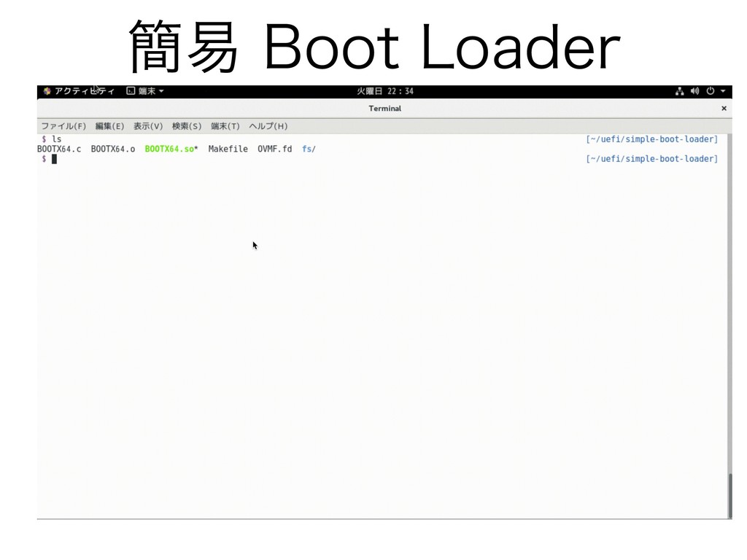
Task: Expand the system menu arrow
Action: [x=723, y=91]
